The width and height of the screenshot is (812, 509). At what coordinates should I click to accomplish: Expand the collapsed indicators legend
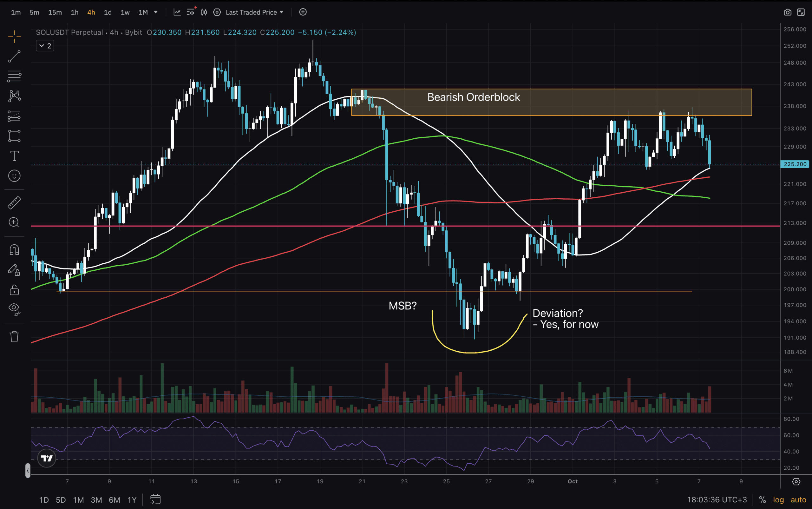point(45,46)
